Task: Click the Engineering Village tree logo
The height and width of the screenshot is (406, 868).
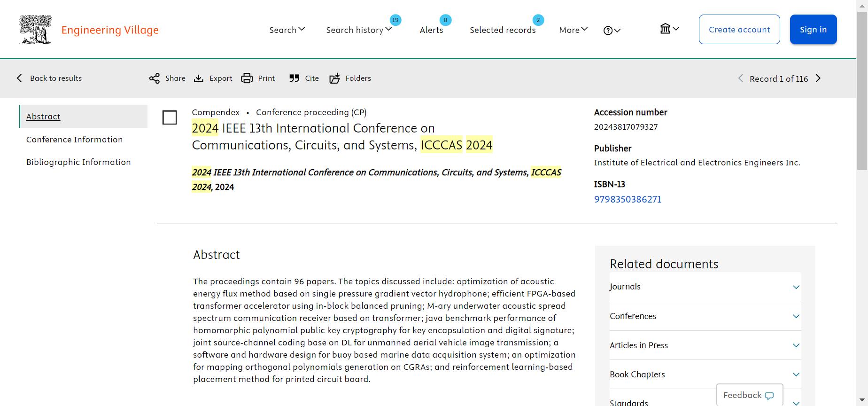Action: (x=35, y=29)
